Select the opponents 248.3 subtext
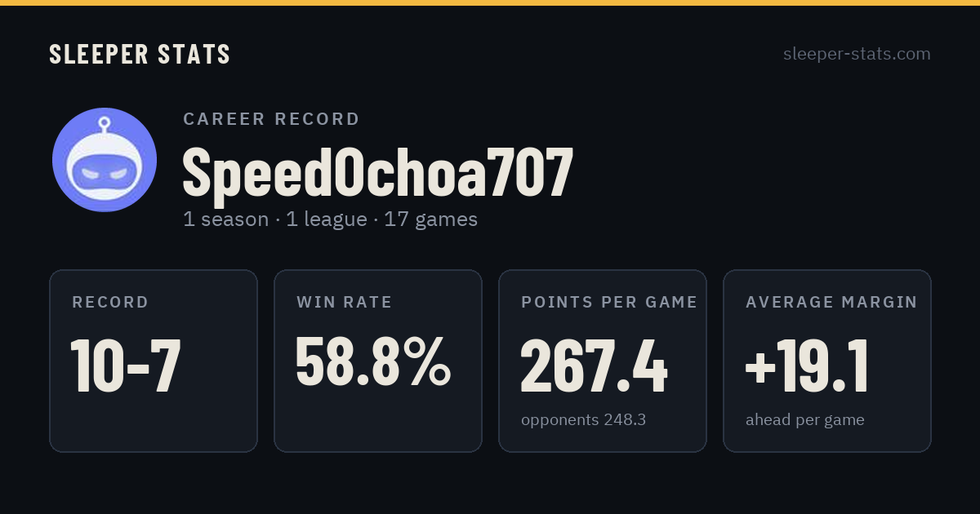This screenshot has height=514, width=980. pos(583,420)
